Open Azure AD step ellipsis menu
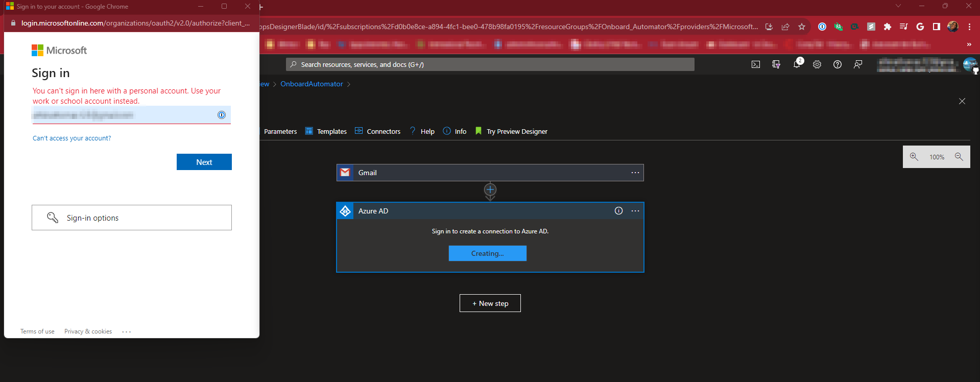The image size is (980, 382). point(635,211)
